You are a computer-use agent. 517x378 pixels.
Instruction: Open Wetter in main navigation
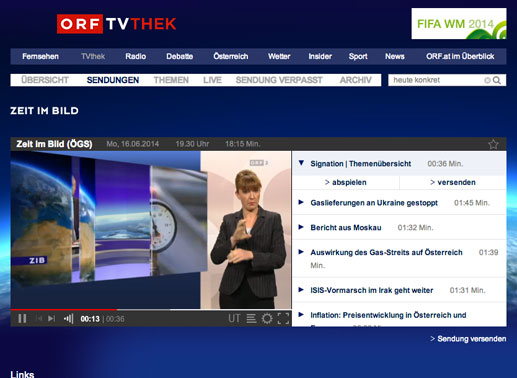279,56
